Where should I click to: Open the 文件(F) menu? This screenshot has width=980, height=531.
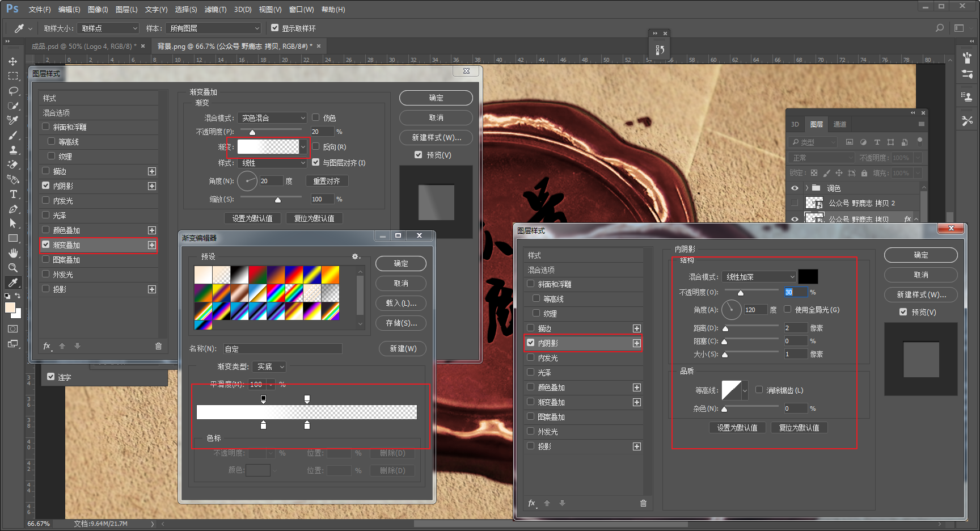click(40, 10)
